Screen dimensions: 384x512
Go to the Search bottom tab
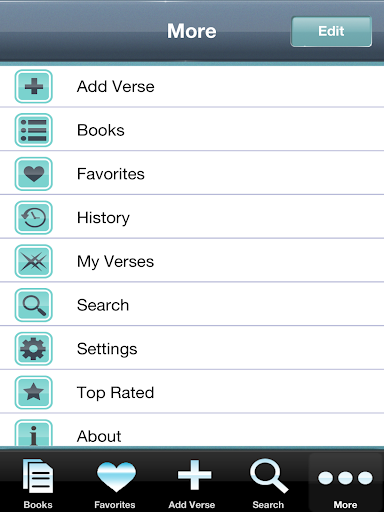[268, 483]
